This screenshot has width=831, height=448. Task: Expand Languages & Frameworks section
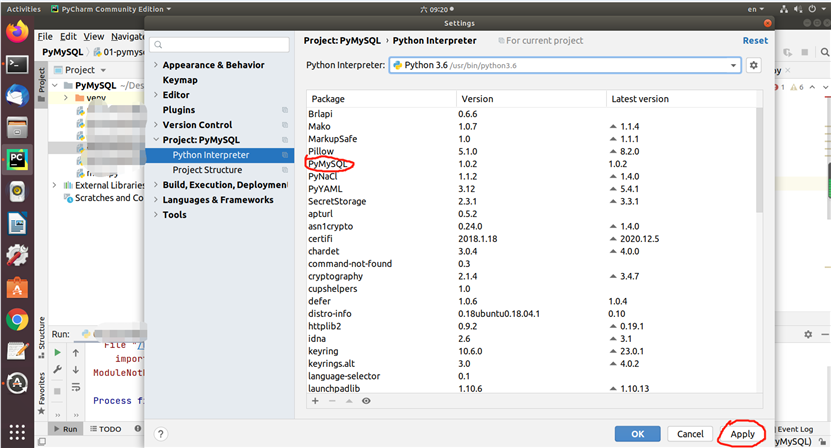click(155, 199)
